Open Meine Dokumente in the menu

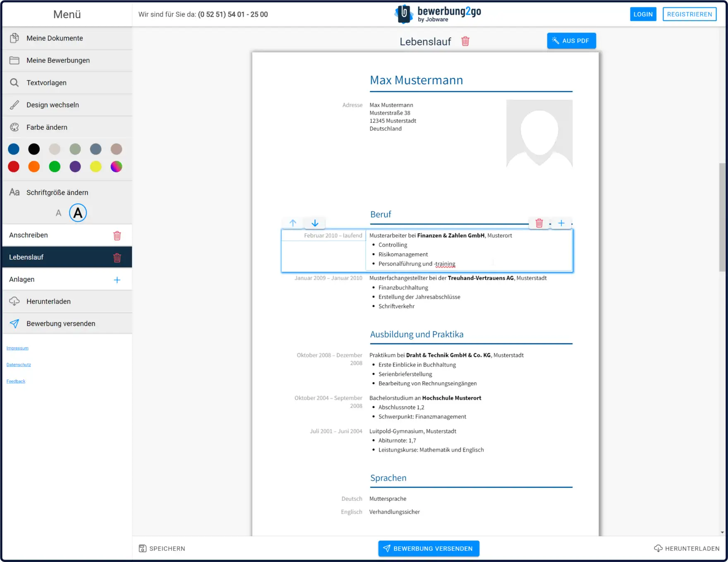tap(67, 38)
